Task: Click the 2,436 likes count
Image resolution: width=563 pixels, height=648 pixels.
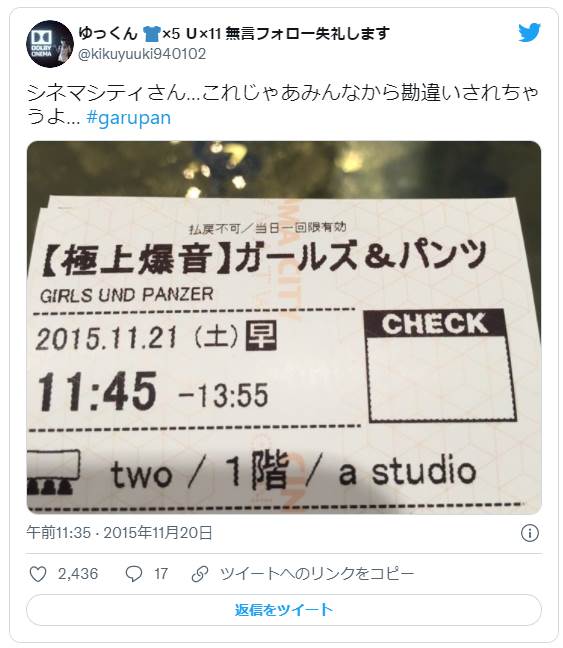Action: point(78,574)
